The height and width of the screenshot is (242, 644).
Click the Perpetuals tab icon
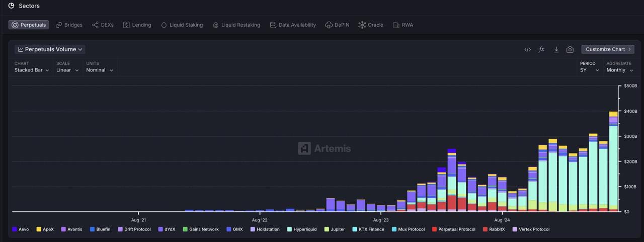point(15,25)
